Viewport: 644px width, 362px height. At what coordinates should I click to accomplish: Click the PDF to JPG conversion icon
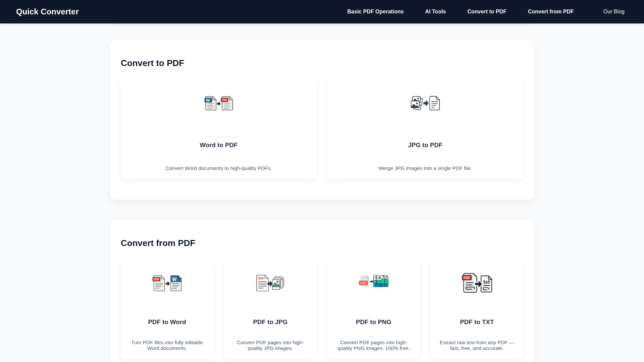click(x=270, y=283)
